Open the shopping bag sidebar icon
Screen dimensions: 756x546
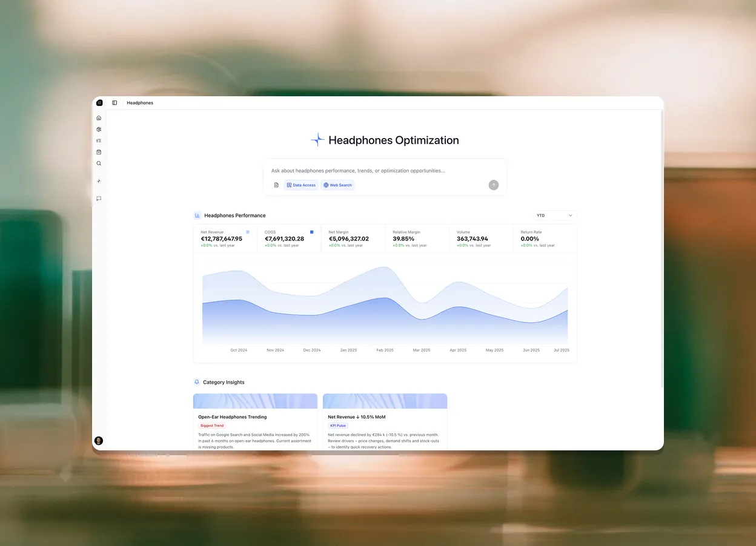tap(99, 152)
